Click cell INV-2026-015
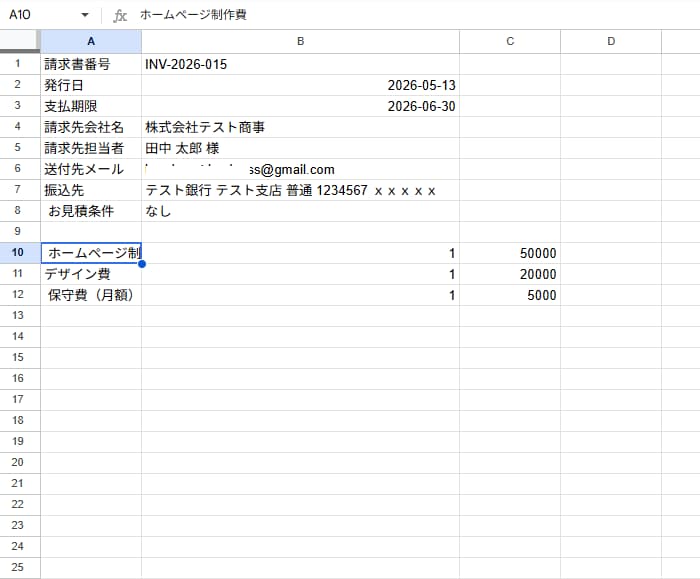The image size is (700, 579). tap(300, 64)
